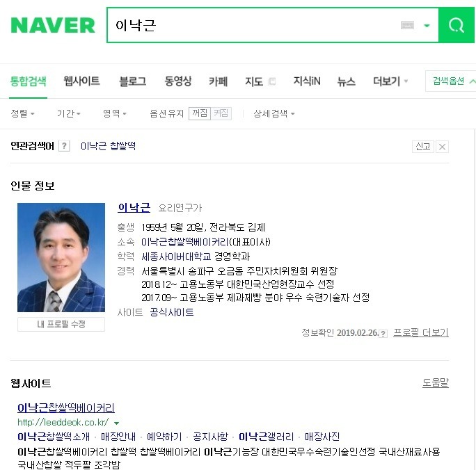Open the map tab new-window icon
This screenshot has width=476, height=470.
pyautogui.click(x=272, y=81)
